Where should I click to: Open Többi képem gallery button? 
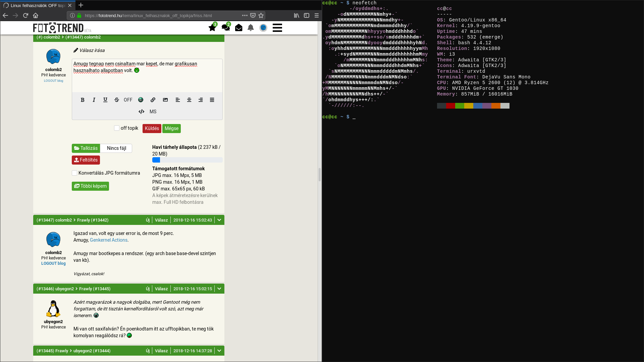coord(90,186)
